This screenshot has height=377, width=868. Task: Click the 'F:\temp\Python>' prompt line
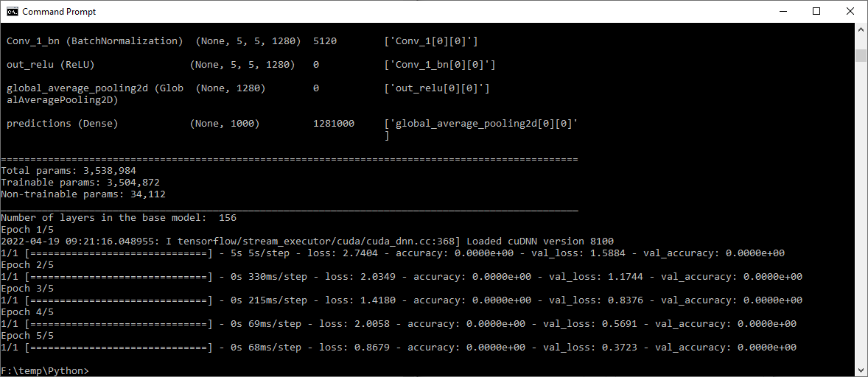point(45,371)
